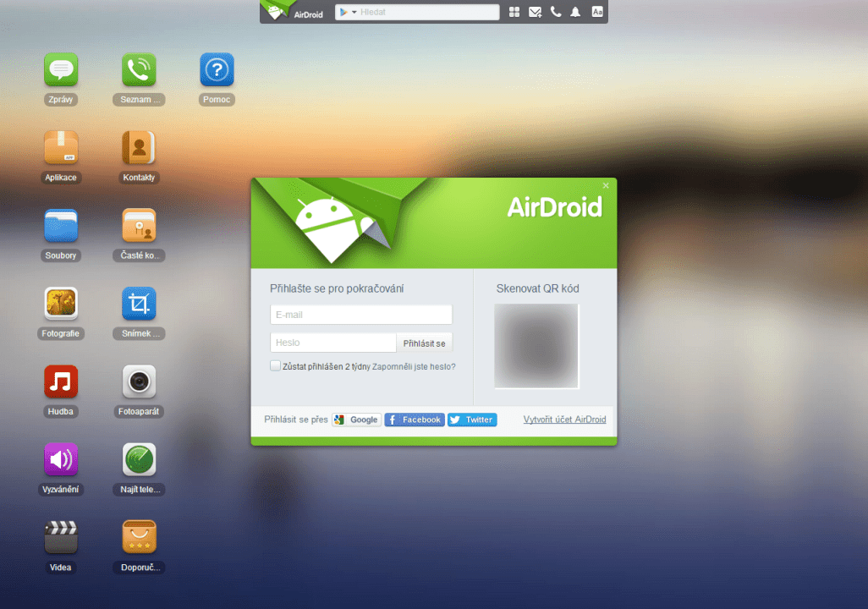Click the Přihlásit se button

coord(425,343)
